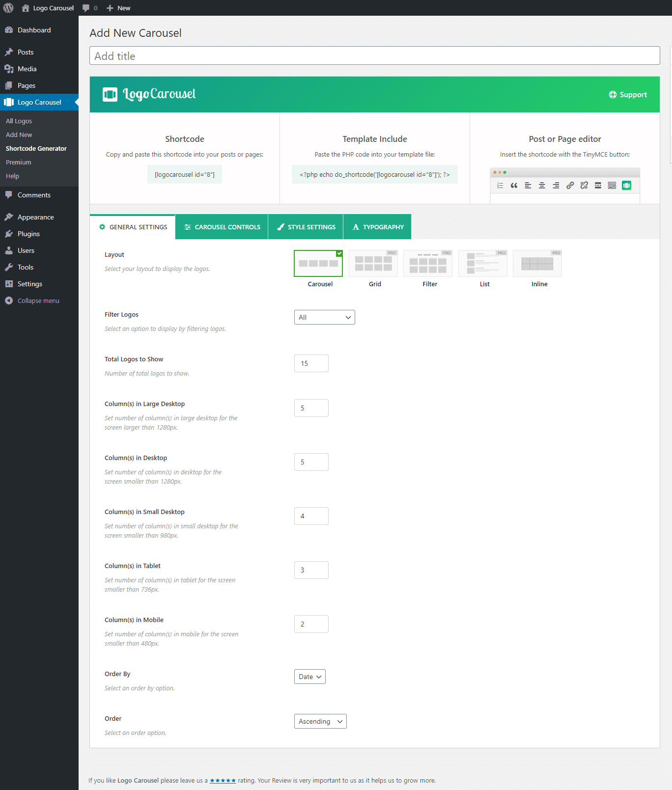Viewport: 672px width, 790px height.
Task: Click the toolbar toggle keyboard icon in TinyMCE preview
Action: 612,185
